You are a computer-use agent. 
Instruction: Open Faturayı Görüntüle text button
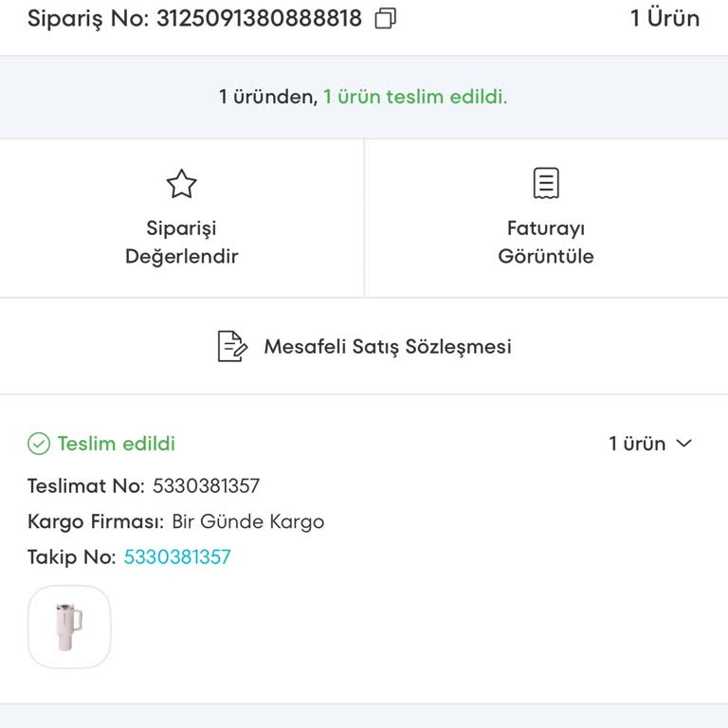tap(546, 242)
